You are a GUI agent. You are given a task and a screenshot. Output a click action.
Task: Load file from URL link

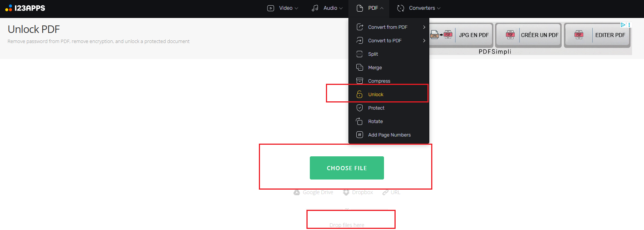391,192
